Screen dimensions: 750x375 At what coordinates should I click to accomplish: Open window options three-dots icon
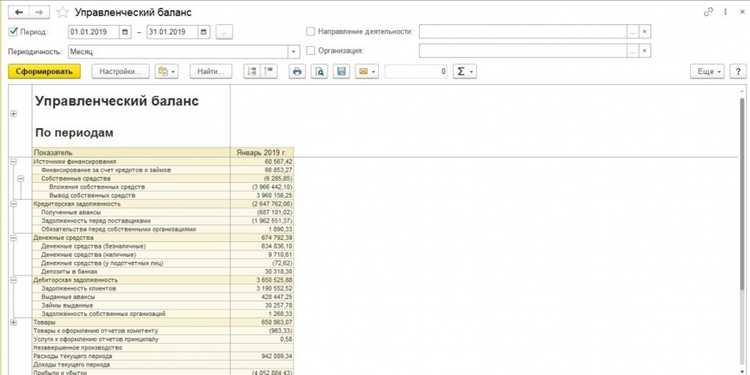pyautogui.click(x=726, y=12)
